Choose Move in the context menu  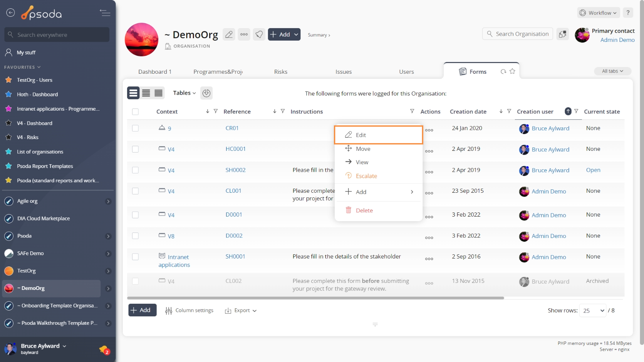pos(379,149)
